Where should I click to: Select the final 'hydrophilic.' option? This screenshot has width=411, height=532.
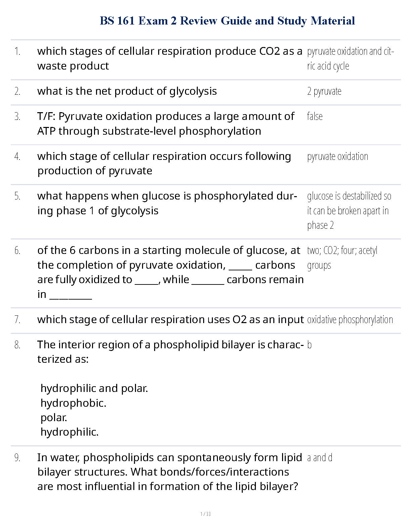tap(70, 432)
